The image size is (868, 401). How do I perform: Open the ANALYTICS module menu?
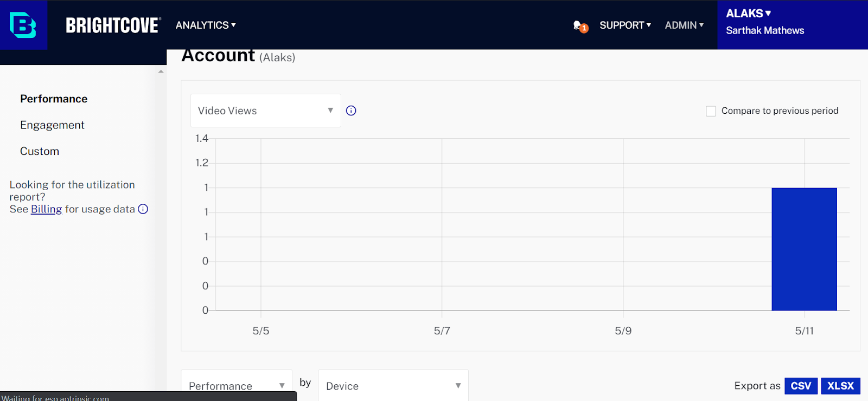206,25
